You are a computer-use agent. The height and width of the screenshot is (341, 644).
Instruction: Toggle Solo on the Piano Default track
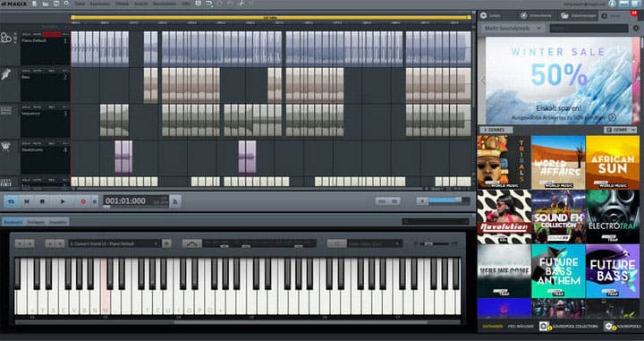tap(26, 35)
